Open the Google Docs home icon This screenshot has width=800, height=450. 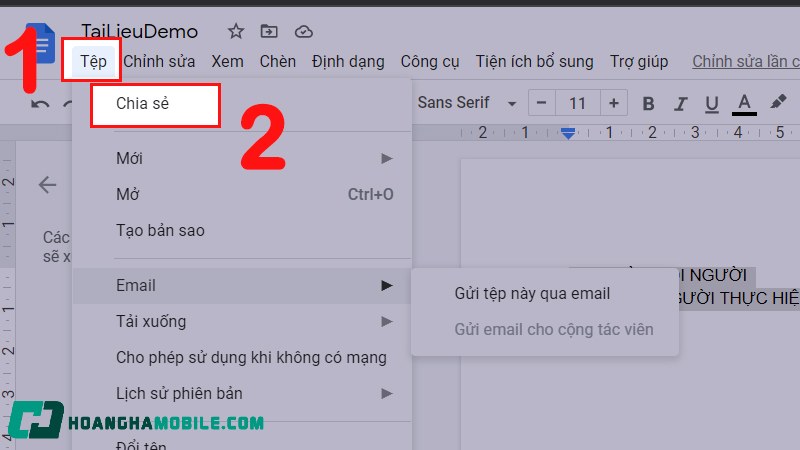(40, 43)
